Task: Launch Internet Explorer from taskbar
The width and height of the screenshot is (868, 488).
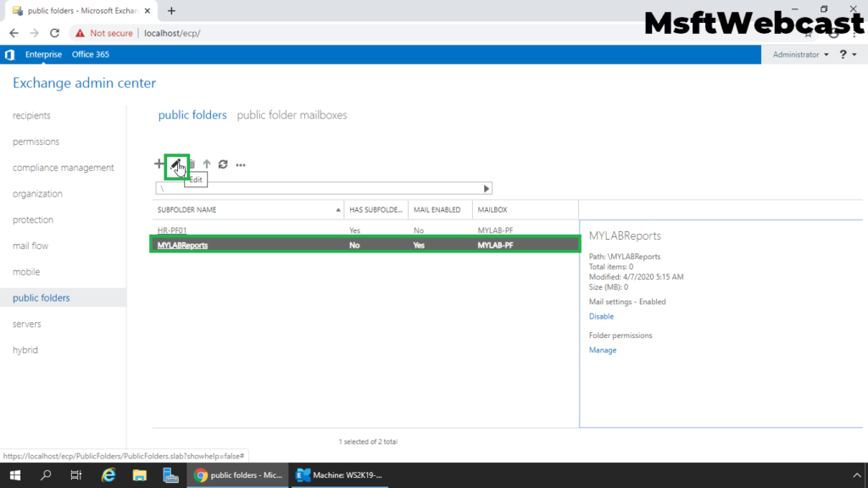Action: click(x=108, y=475)
